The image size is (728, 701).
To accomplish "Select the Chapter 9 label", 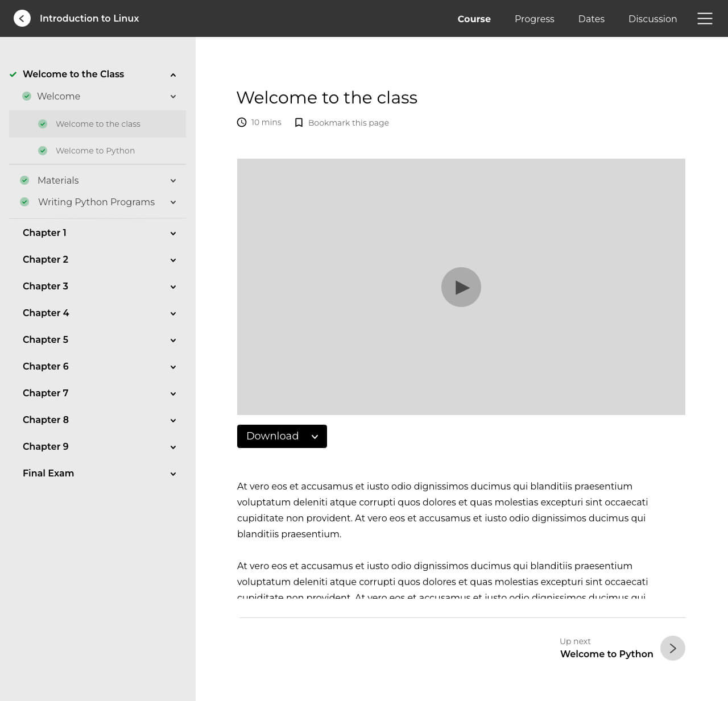I will click(x=45, y=446).
